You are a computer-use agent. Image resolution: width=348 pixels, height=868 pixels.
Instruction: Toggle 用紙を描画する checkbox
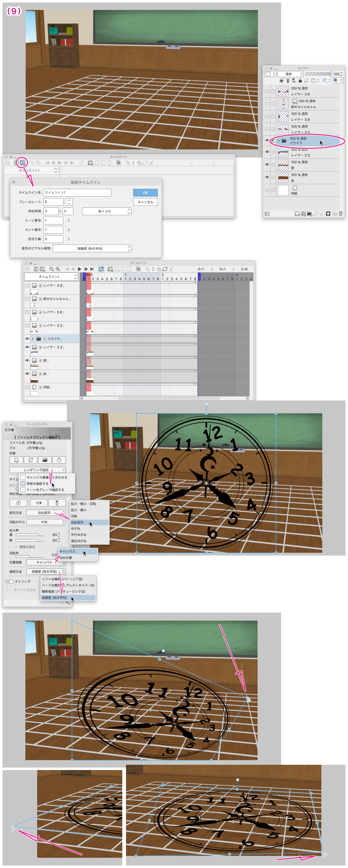23,484
